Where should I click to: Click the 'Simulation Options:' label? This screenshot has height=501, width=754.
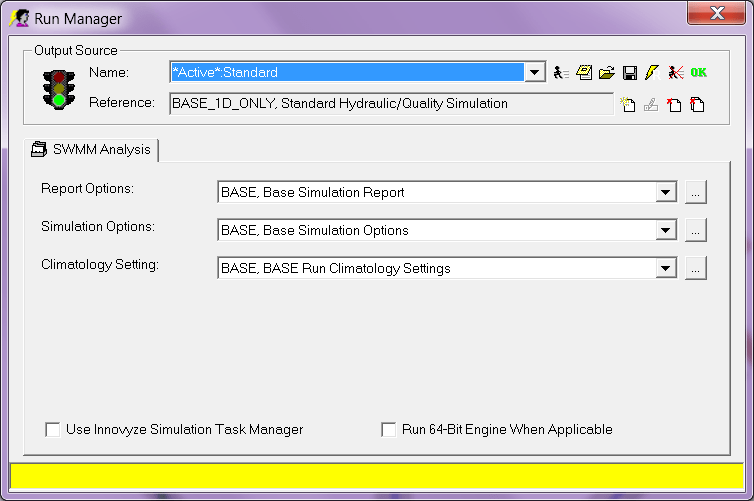click(98, 226)
